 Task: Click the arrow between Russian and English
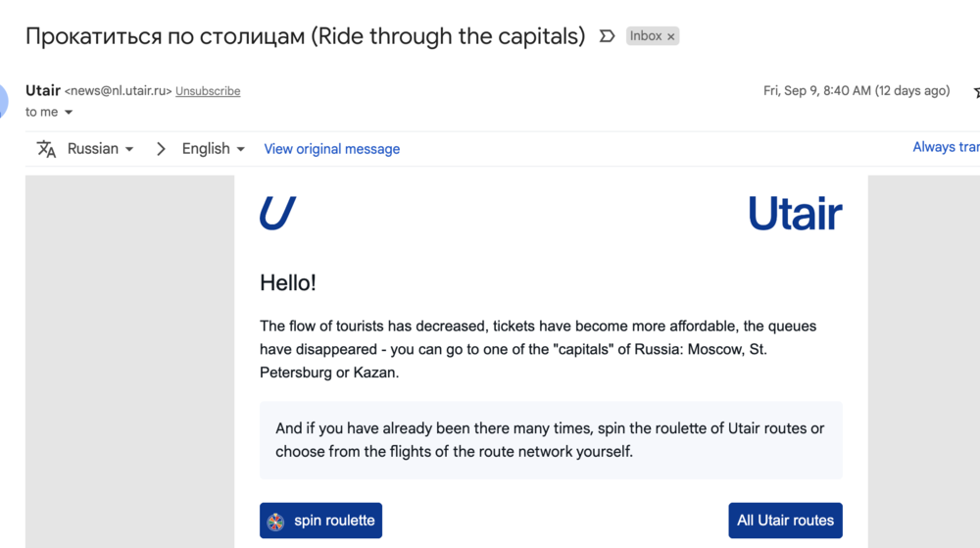point(162,149)
